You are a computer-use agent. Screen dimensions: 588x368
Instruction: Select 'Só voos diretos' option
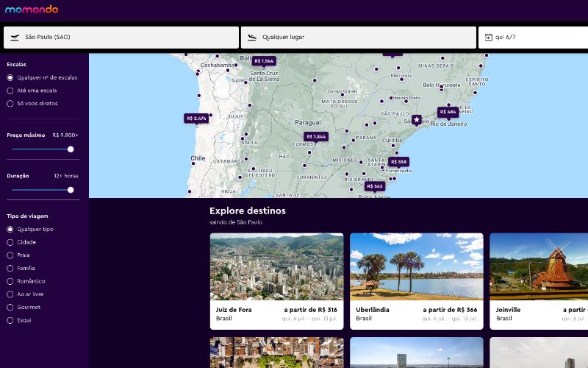click(x=32, y=103)
